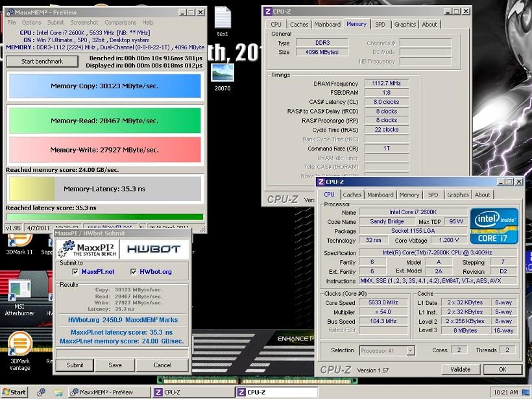
Task: Switch to the Memory tab in the front CPU-Z window
Action: [x=409, y=195]
